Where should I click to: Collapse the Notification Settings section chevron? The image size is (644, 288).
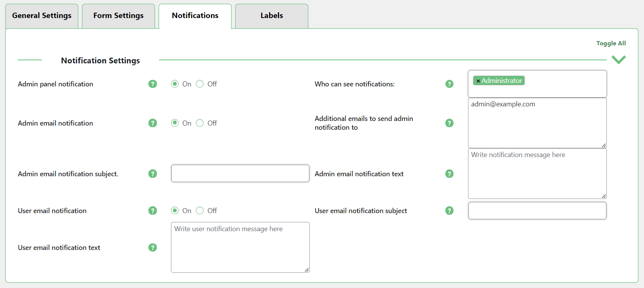click(x=618, y=60)
